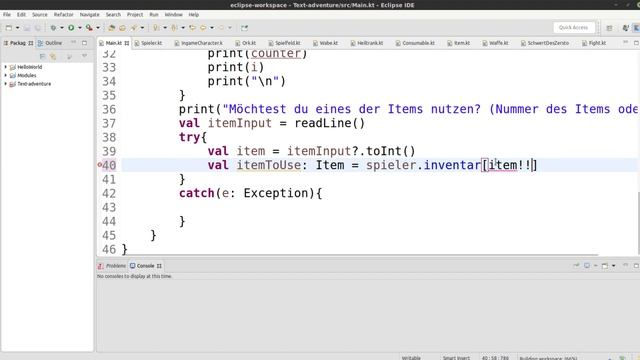Image resolution: width=640 pixels, height=360 pixels.
Task: Click the Debug bug icon
Action: [x=53, y=28]
